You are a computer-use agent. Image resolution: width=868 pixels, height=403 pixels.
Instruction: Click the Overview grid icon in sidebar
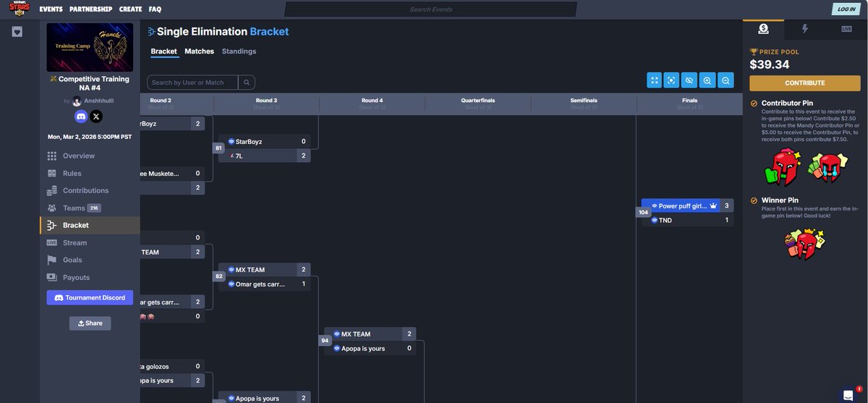click(51, 156)
